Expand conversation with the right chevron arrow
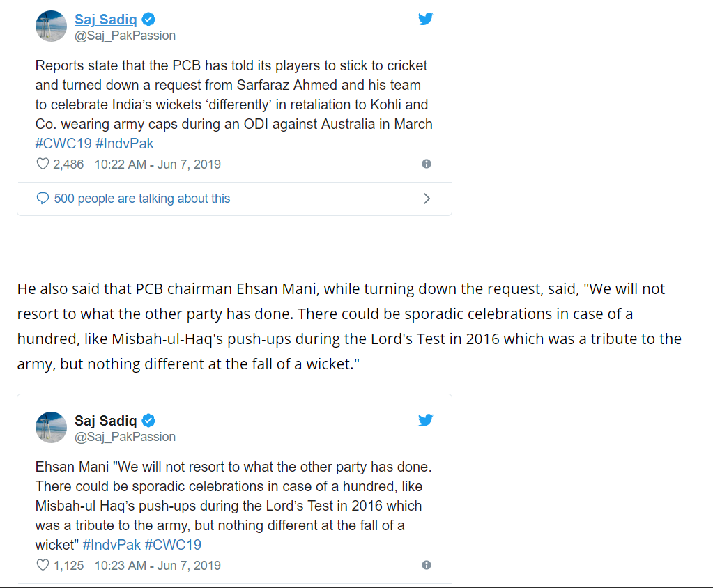Viewport: 713px width, 588px height. pos(427,199)
